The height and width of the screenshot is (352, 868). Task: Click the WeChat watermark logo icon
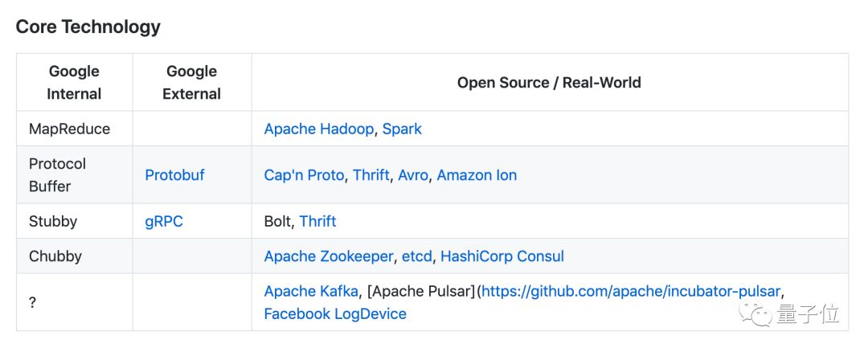coord(755,314)
